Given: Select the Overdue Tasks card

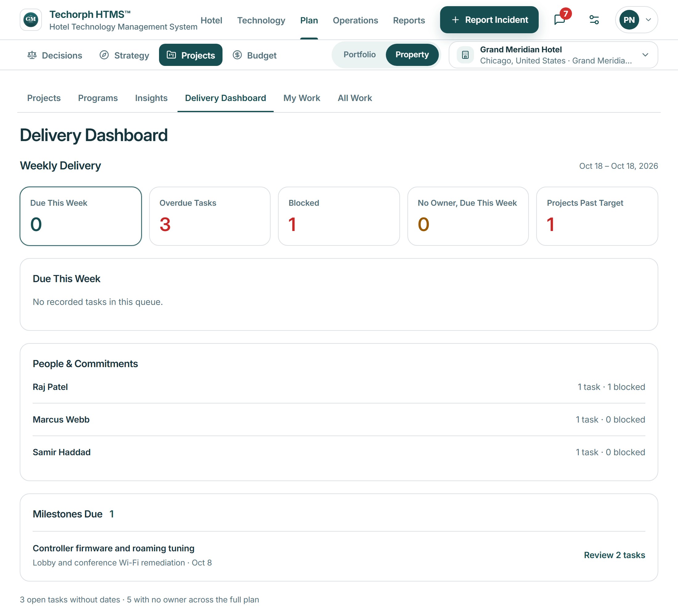Looking at the screenshot, I should pos(210,216).
